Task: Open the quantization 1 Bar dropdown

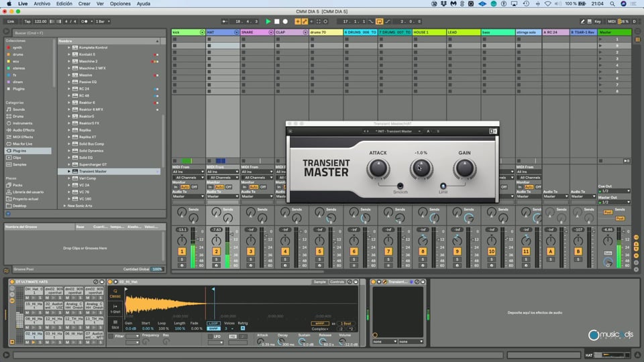Action: [x=103, y=21]
